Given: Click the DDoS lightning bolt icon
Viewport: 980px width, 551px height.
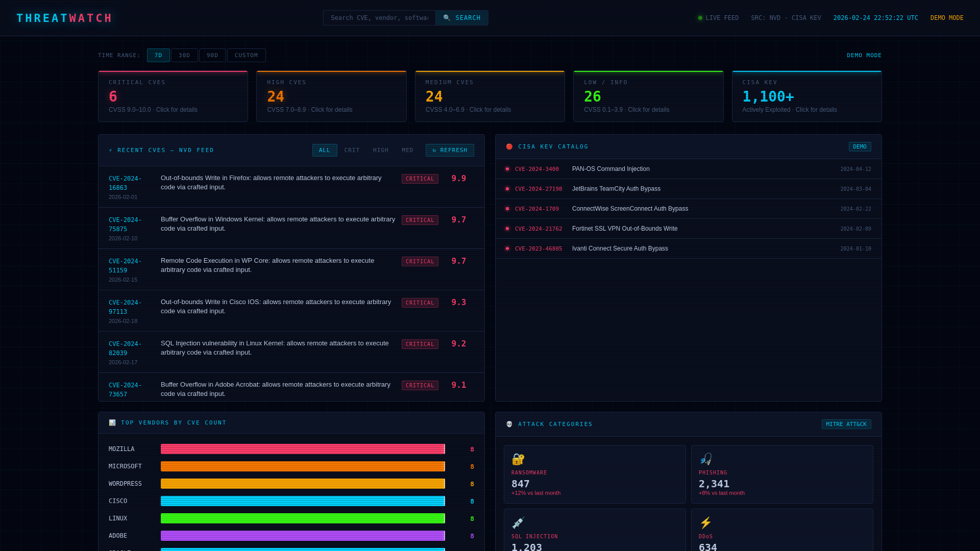Looking at the screenshot, I should coord(705,522).
